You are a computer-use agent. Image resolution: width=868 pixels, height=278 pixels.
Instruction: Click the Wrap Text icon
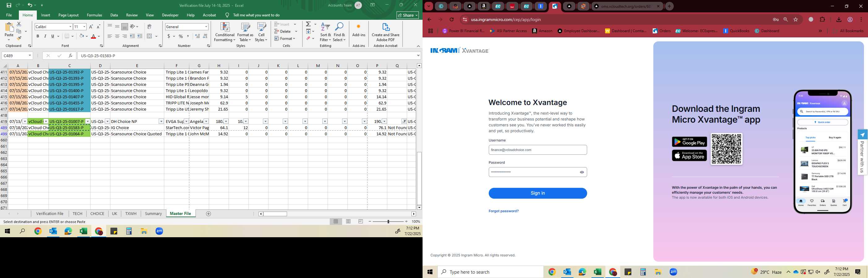click(149, 27)
